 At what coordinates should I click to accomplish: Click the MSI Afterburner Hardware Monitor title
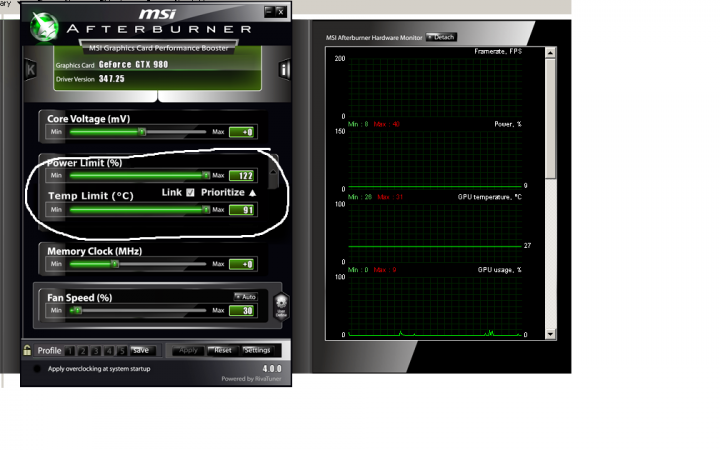[374, 38]
